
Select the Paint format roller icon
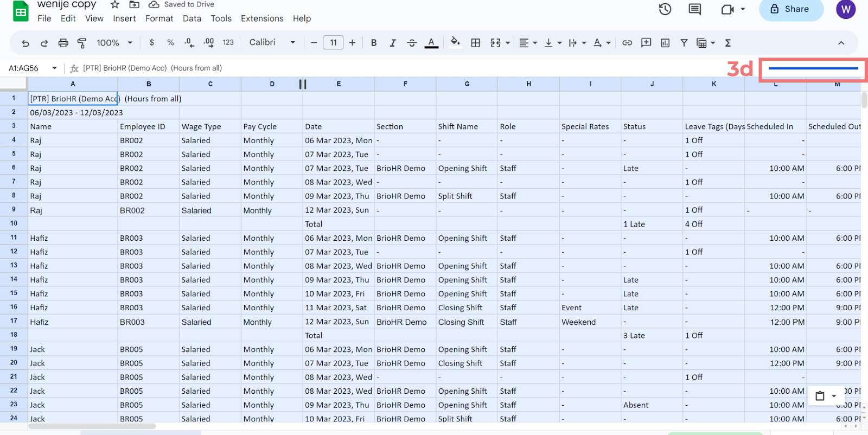pyautogui.click(x=82, y=43)
